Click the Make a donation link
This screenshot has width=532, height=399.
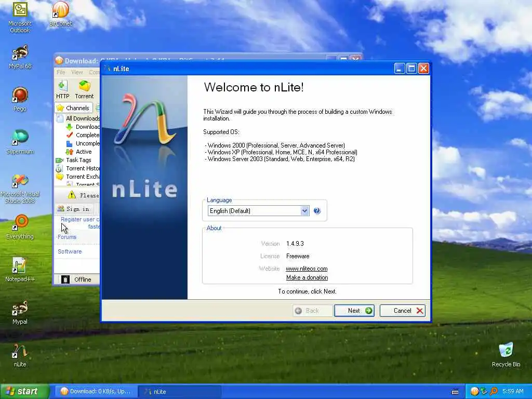point(307,277)
